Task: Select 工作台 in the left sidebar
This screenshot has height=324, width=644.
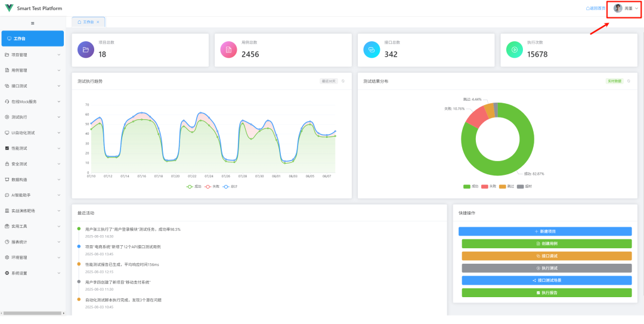Action: pyautogui.click(x=32, y=39)
